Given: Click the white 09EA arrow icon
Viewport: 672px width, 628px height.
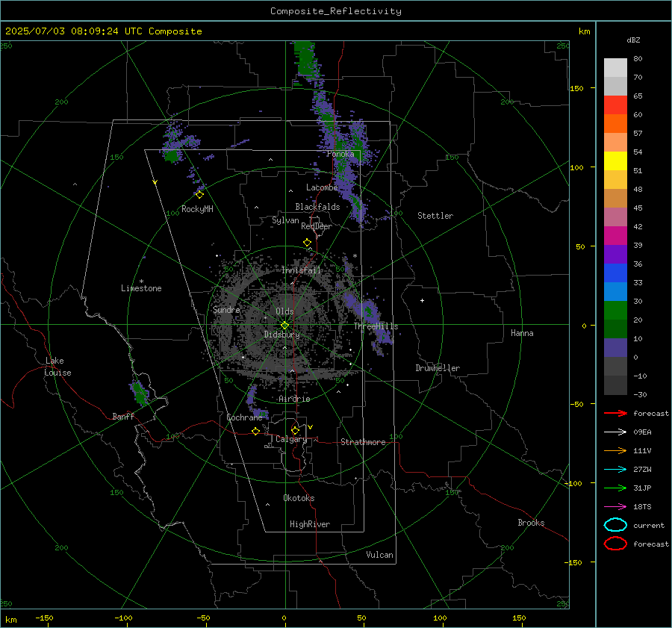Looking at the screenshot, I should pos(615,432).
